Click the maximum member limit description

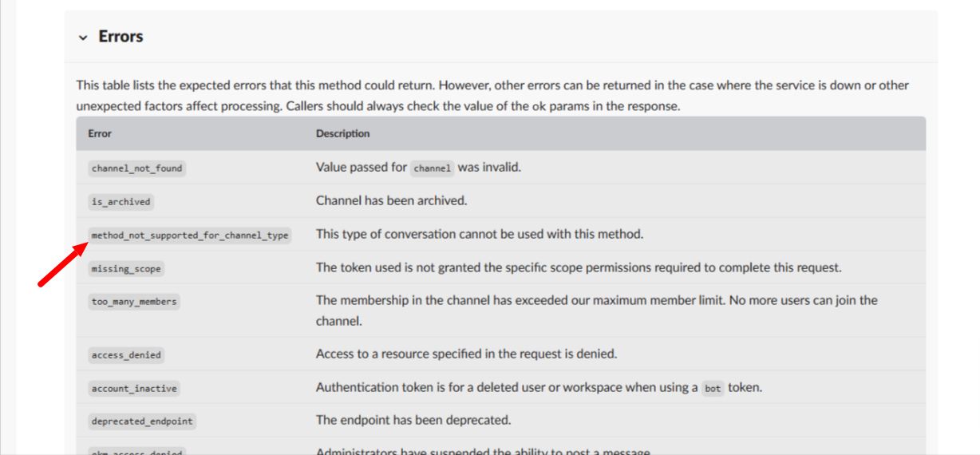tap(597, 311)
